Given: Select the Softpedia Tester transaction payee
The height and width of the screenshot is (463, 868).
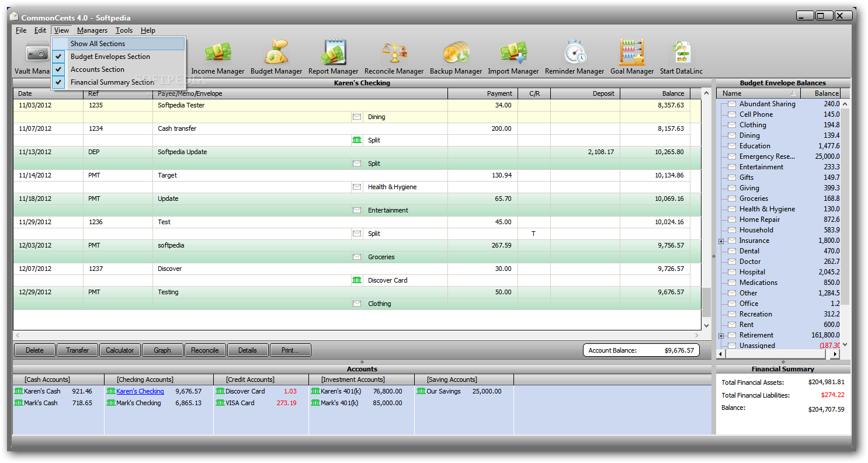Looking at the screenshot, I should (x=181, y=105).
